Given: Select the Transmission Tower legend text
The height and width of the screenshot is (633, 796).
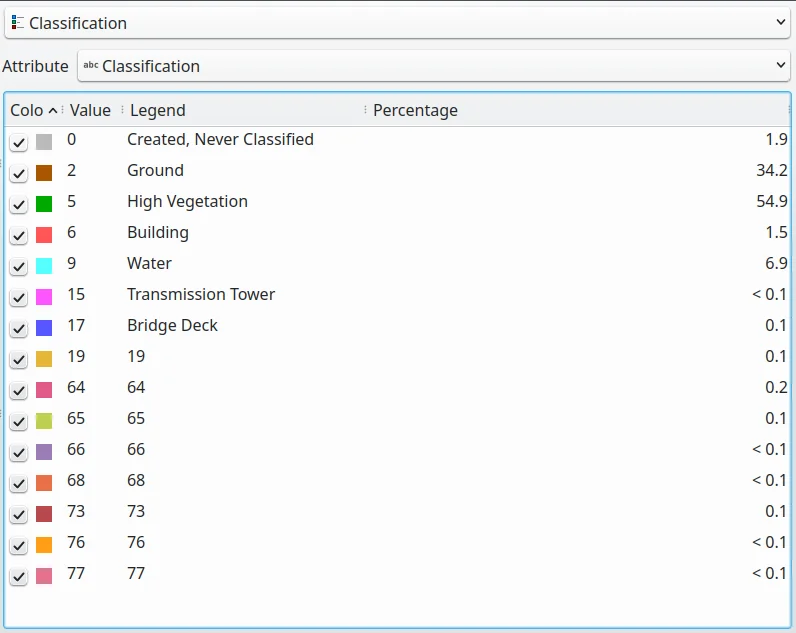Looking at the screenshot, I should (x=200, y=294).
